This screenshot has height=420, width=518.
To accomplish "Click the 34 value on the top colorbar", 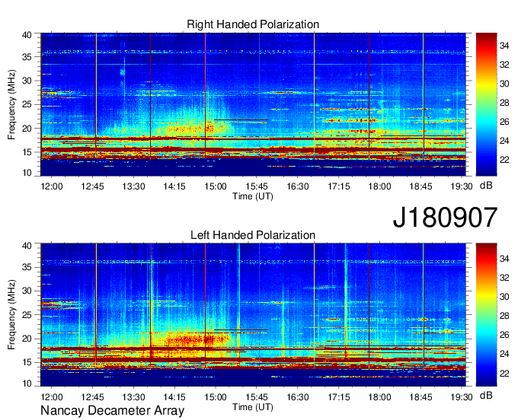I will 504,46.
